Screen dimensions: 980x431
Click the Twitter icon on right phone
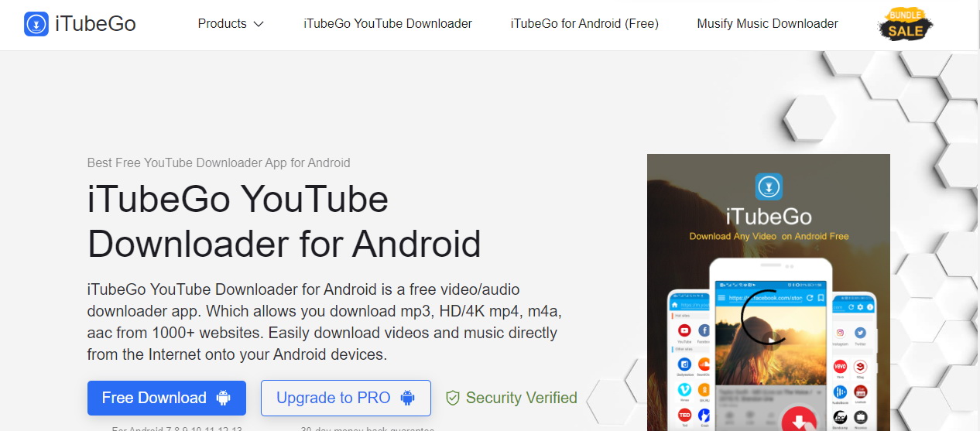click(860, 331)
